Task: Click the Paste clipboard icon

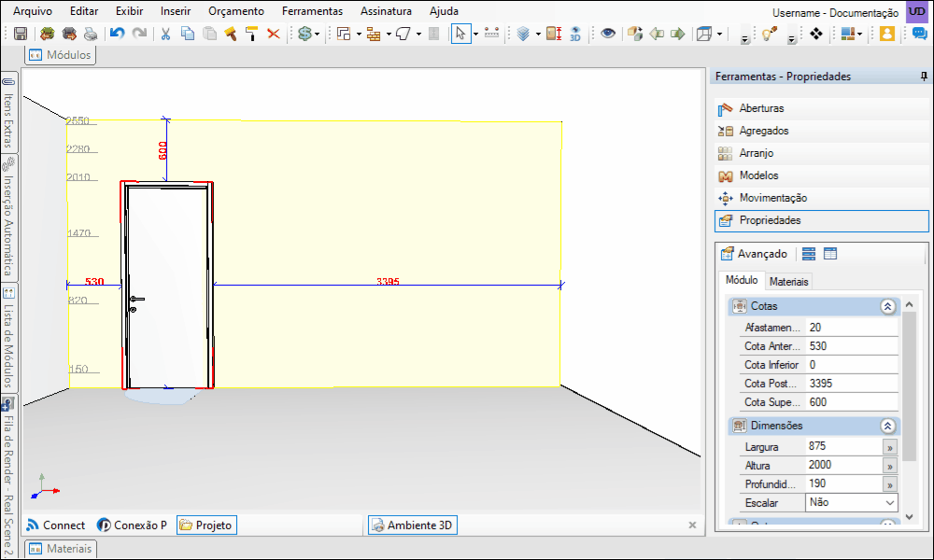Action: [x=209, y=34]
